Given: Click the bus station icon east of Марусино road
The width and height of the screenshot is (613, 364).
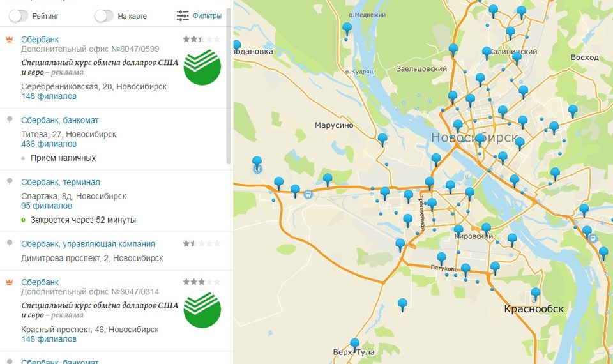Looking at the screenshot, I should tap(308, 193).
